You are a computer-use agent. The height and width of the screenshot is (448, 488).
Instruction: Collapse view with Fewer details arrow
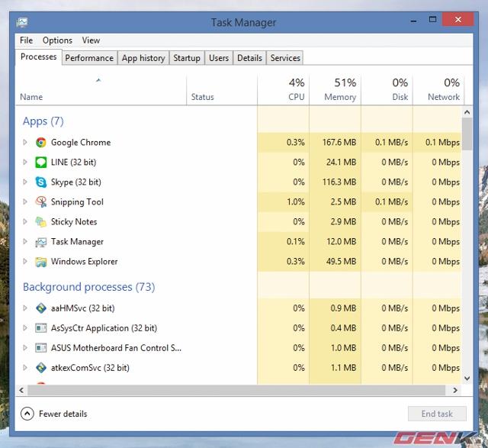27,414
